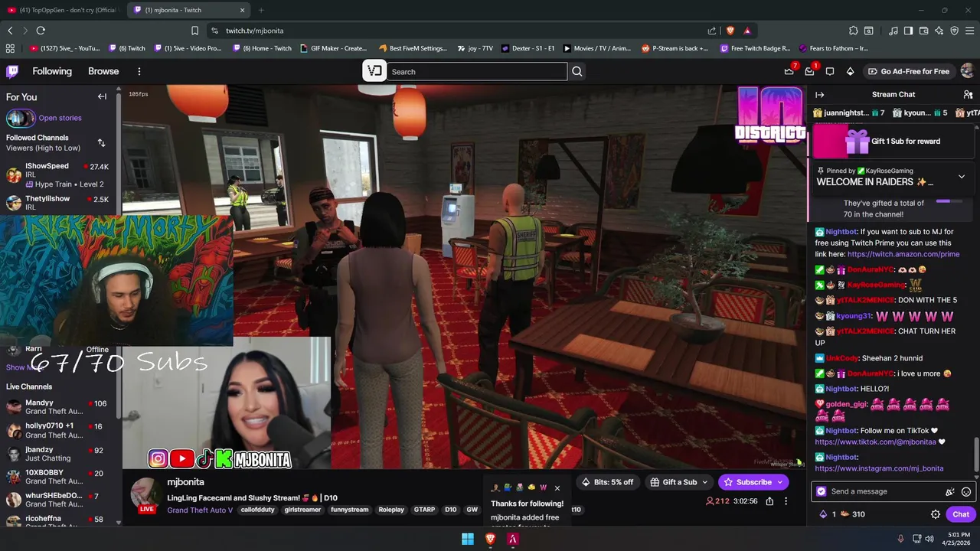Sort followed channels by viewers

coord(102,143)
